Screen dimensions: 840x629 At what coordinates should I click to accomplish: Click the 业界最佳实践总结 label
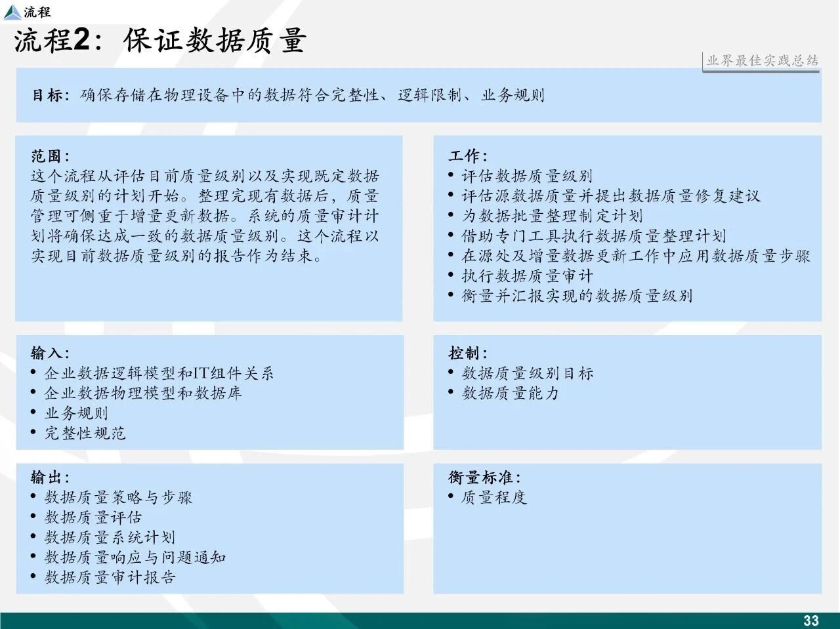[x=762, y=61]
